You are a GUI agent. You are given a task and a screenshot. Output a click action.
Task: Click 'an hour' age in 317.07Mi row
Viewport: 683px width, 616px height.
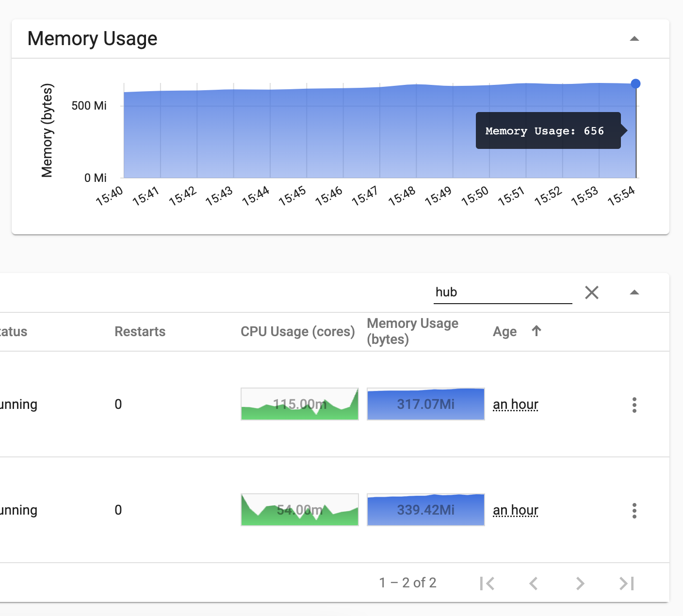point(516,405)
